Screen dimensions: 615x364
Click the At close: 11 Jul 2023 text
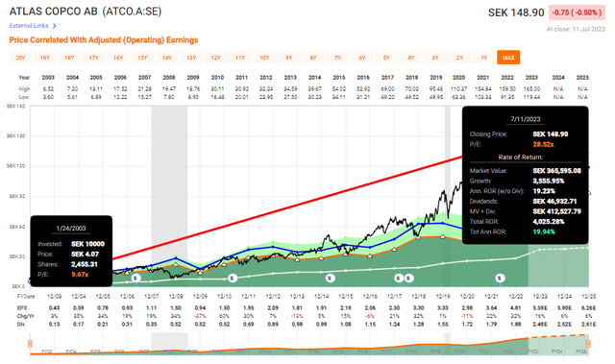576,29
